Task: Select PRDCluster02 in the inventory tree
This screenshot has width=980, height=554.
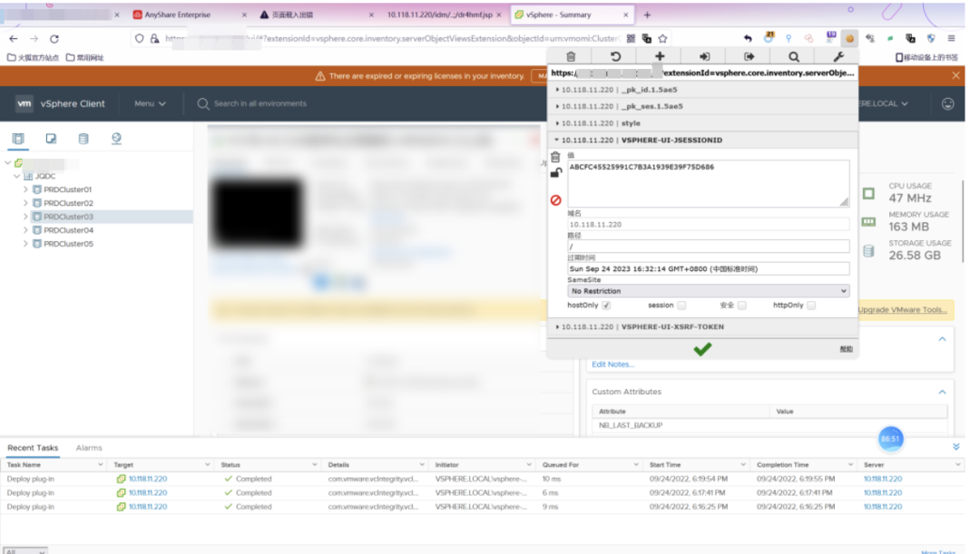Action: point(68,203)
